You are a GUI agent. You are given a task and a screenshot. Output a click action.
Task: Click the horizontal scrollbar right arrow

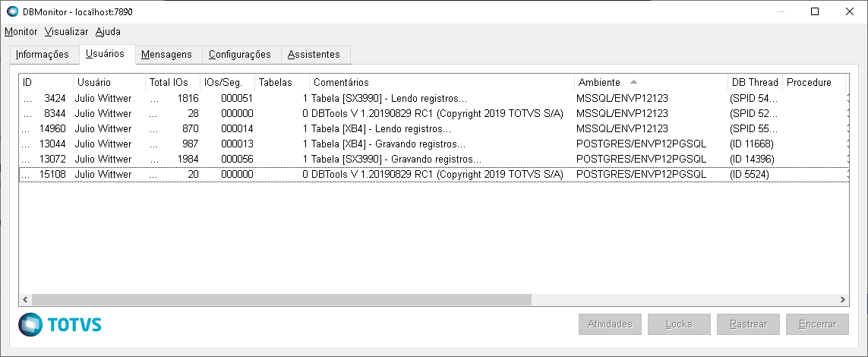click(841, 299)
